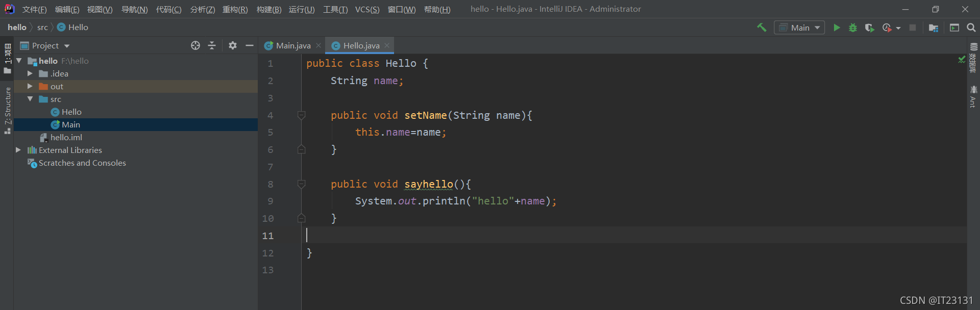
Task: Collapse all in Project panel
Action: (212, 45)
